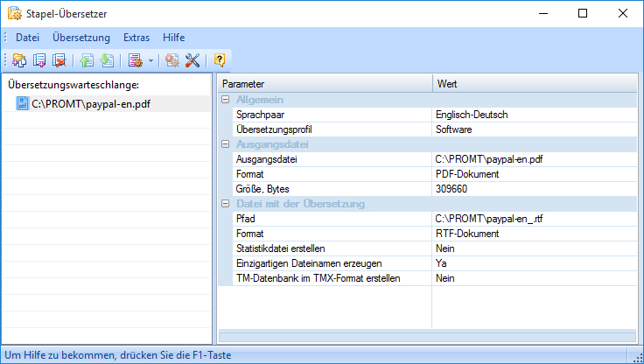The width and height of the screenshot is (644, 364).
Task: Collapse the Allgemein section
Action: click(226, 100)
